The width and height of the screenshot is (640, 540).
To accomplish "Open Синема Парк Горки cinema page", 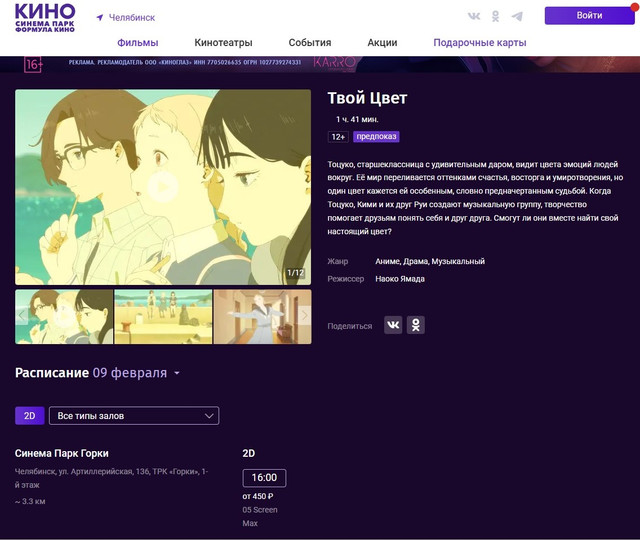I will click(62, 453).
